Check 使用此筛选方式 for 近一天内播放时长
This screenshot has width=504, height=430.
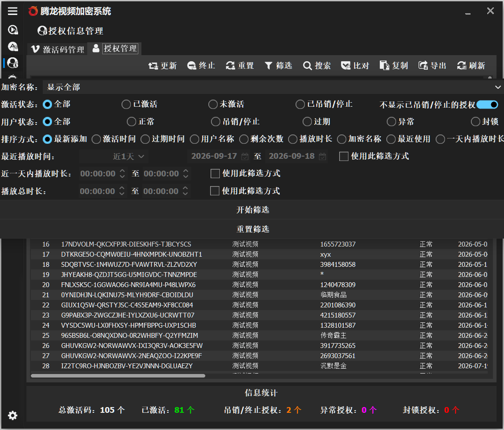click(215, 174)
